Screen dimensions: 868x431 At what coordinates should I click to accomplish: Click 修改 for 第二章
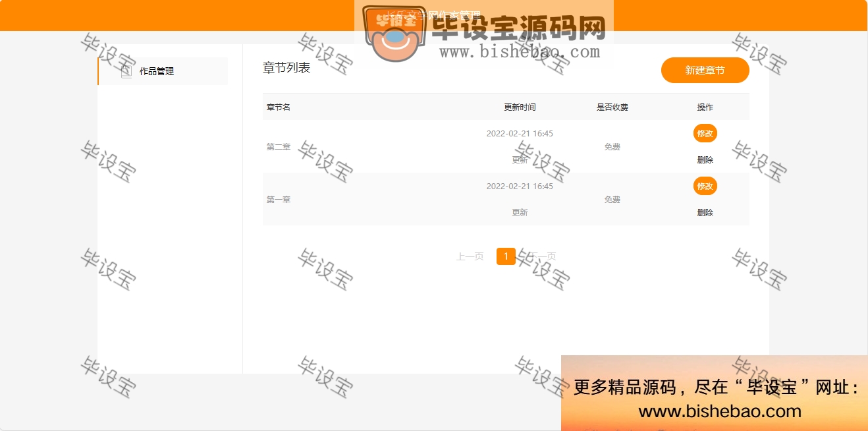(705, 133)
